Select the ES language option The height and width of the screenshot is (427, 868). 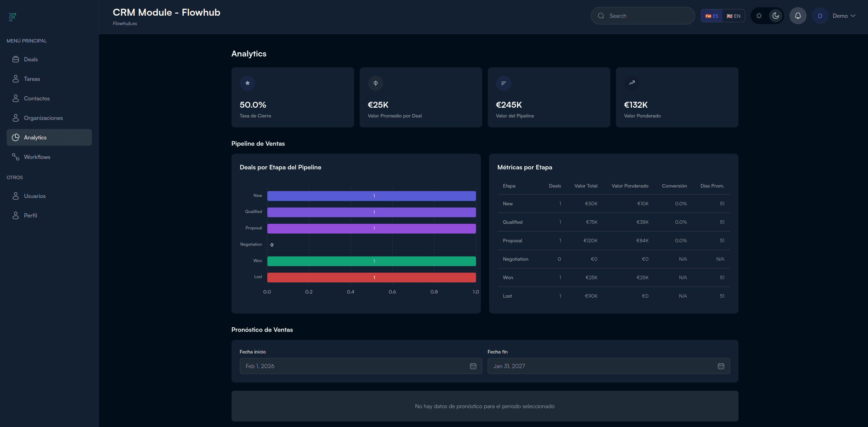tap(712, 16)
